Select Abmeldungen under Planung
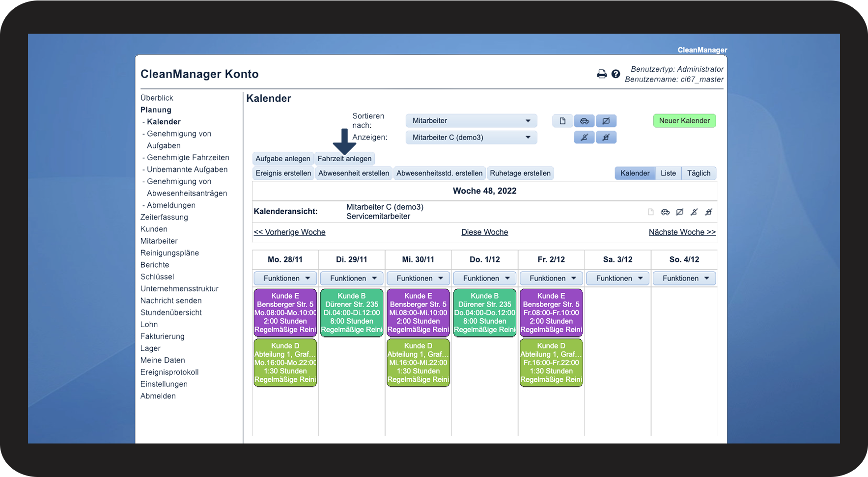The height and width of the screenshot is (477, 868). (171, 205)
